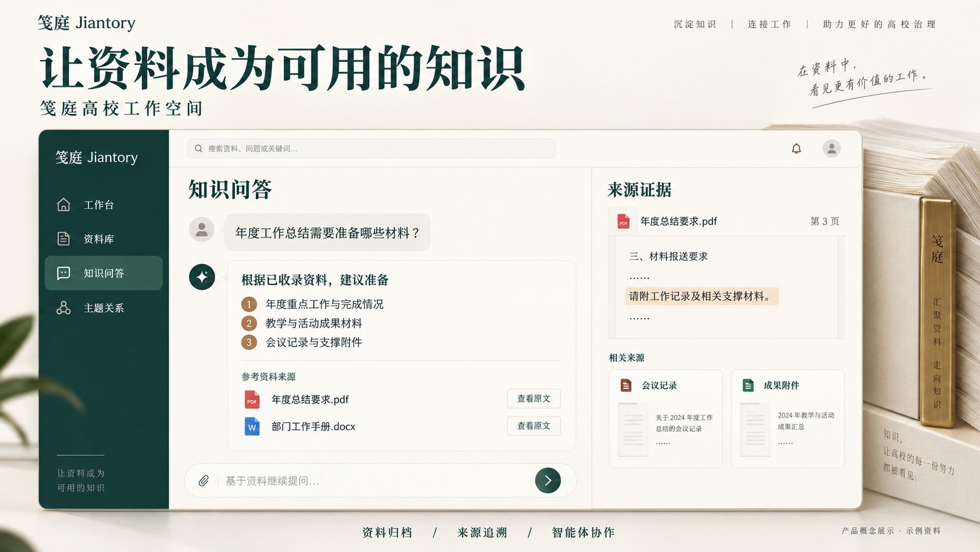This screenshot has width=980, height=552.
Task: Open 资料库 menu item
Action: (104, 239)
